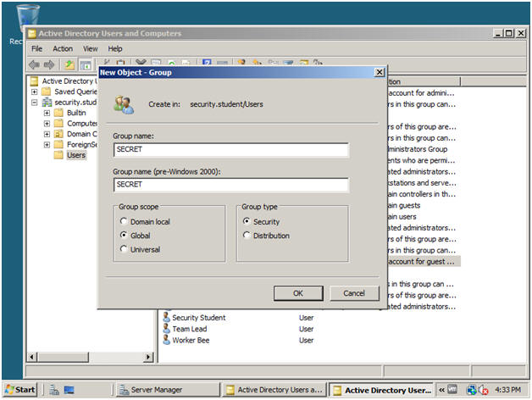Click the Team Lead user icon
The width and height of the screenshot is (532, 400).
(166, 328)
